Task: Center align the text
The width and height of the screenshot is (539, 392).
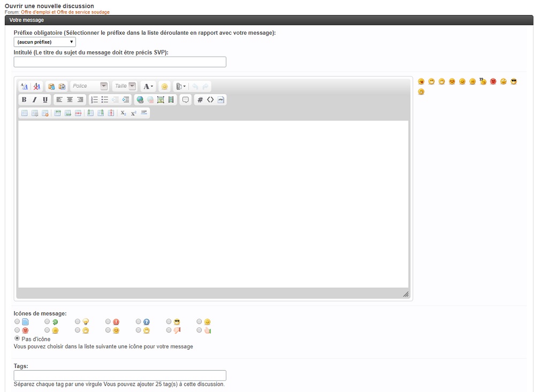Action: pos(70,99)
